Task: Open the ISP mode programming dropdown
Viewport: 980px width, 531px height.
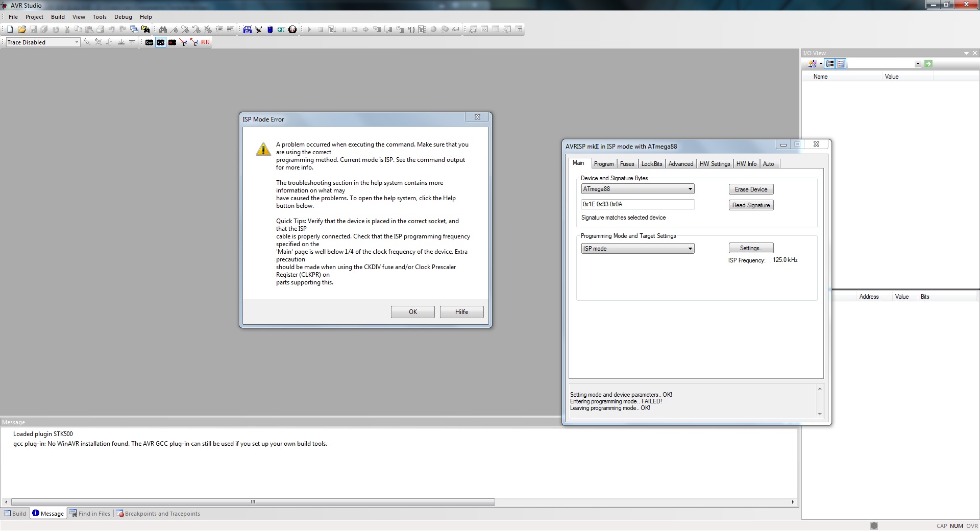Action: point(690,249)
